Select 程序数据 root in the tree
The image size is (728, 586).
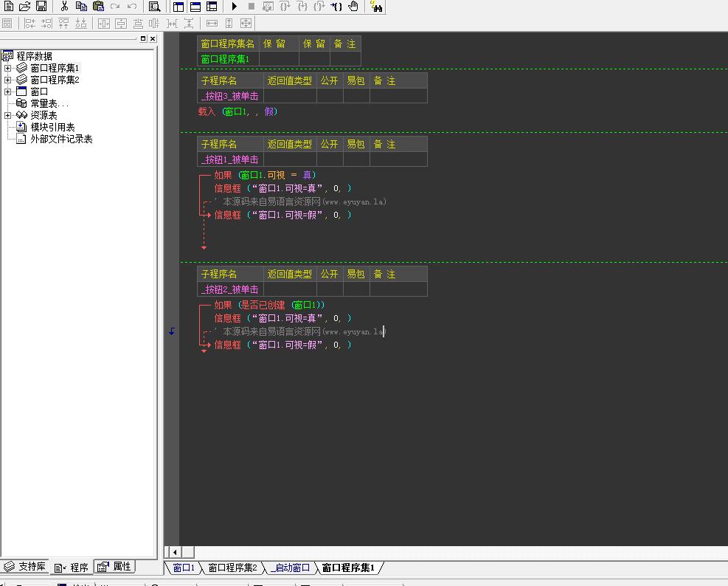coord(34,56)
